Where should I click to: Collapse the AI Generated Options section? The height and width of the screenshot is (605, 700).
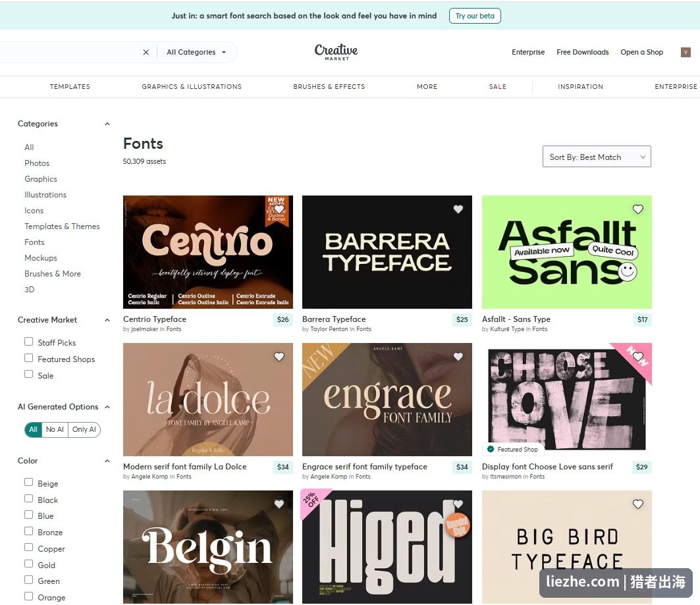[x=107, y=407]
